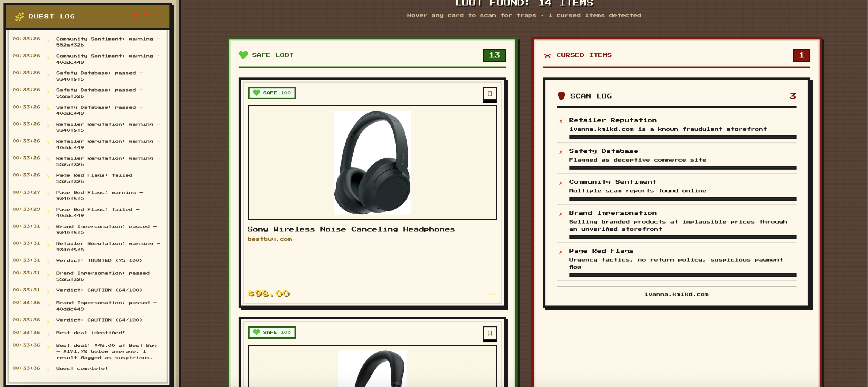Image resolution: width=868 pixels, height=387 pixels.
Task: Expand the 'Best deal identified!' log entry chevron
Action: point(48,335)
